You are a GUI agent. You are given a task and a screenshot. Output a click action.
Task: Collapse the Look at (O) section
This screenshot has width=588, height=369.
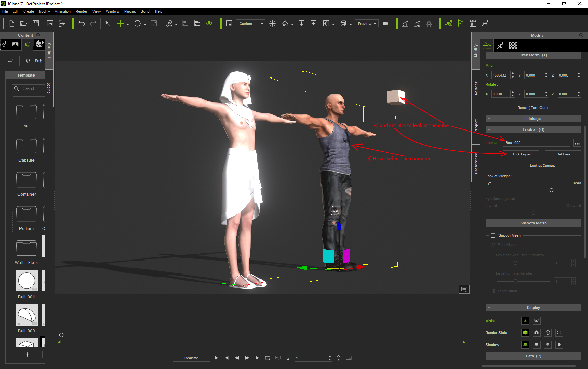pyautogui.click(x=489, y=129)
